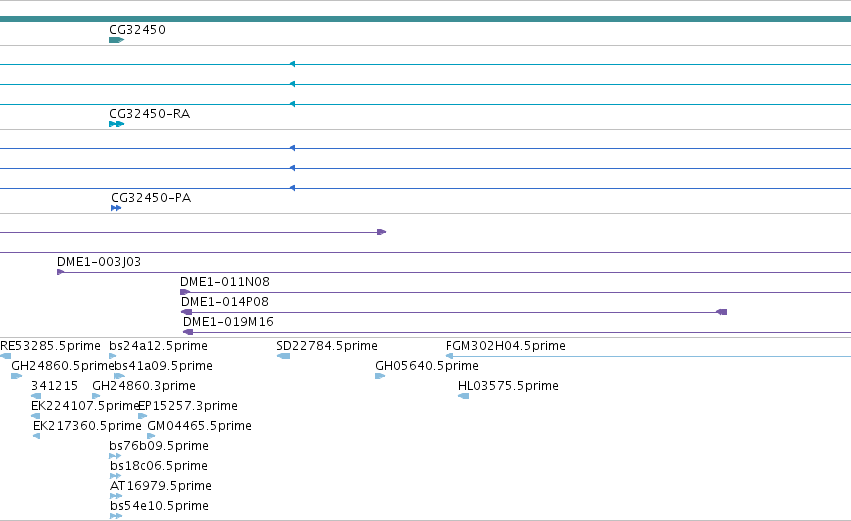851x521 pixels.
Task: Open the FGM302H04.5prime label
Action: point(505,346)
